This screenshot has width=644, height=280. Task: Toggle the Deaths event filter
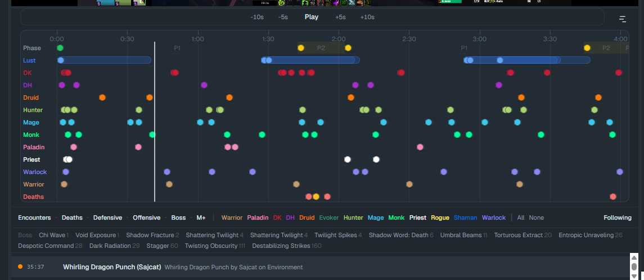tap(72, 217)
